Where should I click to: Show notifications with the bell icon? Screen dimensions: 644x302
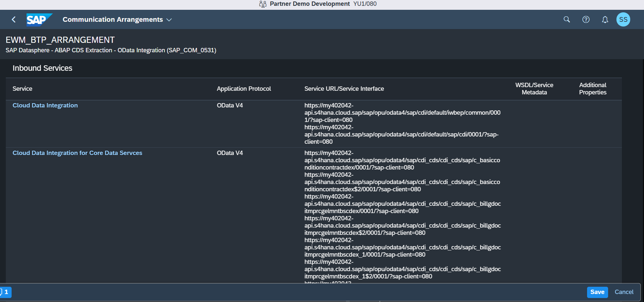click(605, 20)
